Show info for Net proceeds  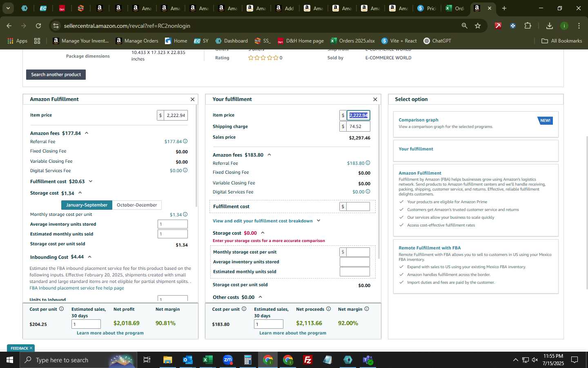coord(328,309)
